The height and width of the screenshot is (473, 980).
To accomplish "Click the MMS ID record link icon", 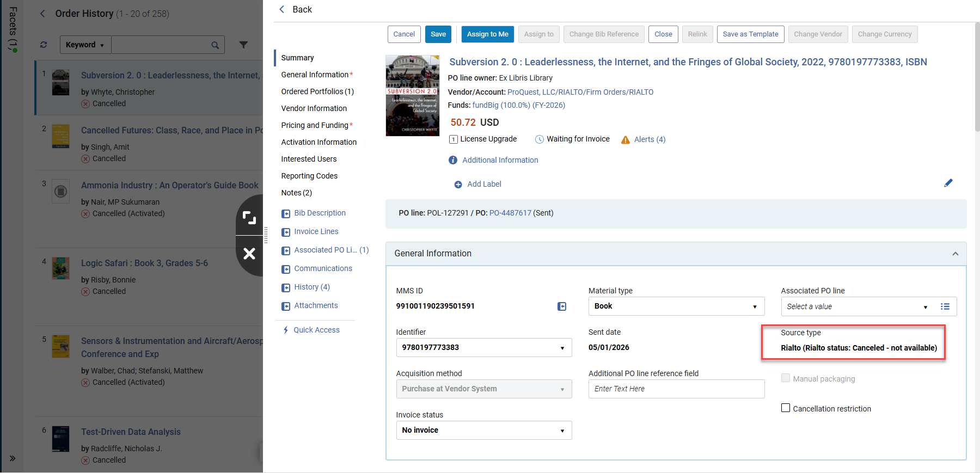I will pos(562,306).
